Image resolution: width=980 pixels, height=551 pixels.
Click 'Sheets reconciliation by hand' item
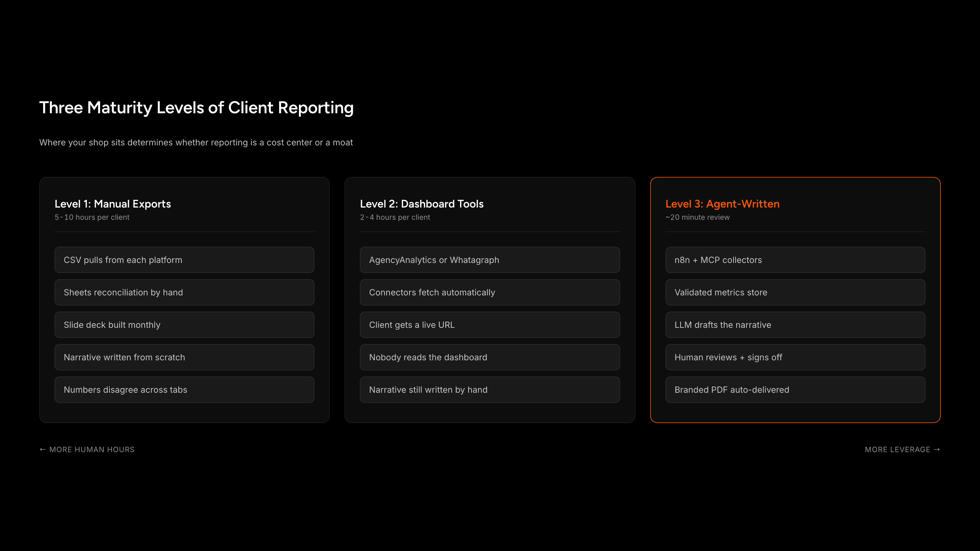(184, 292)
